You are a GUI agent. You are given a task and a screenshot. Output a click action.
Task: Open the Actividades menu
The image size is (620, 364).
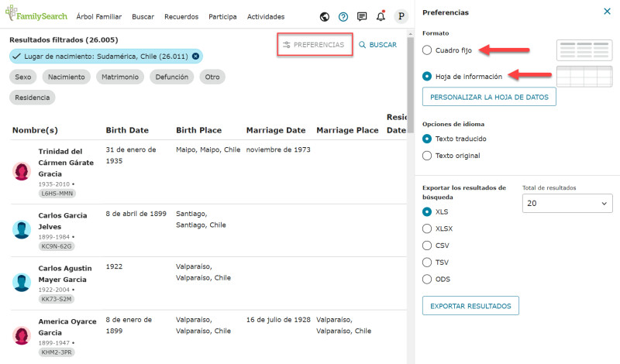[266, 16]
